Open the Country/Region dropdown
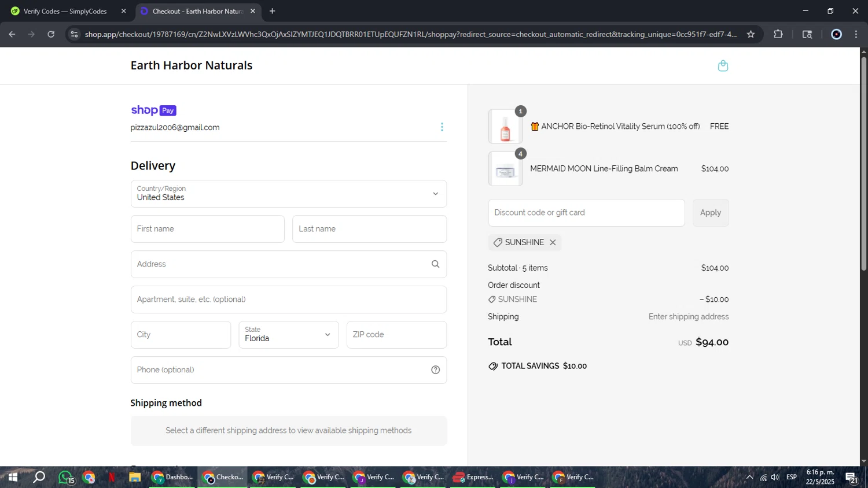The width and height of the screenshot is (868, 488). (x=289, y=194)
